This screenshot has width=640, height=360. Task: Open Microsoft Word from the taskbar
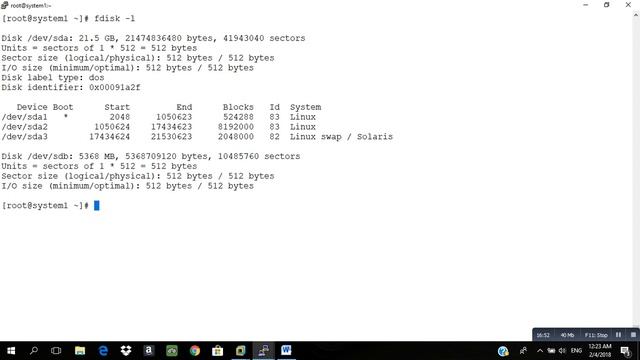(x=286, y=350)
